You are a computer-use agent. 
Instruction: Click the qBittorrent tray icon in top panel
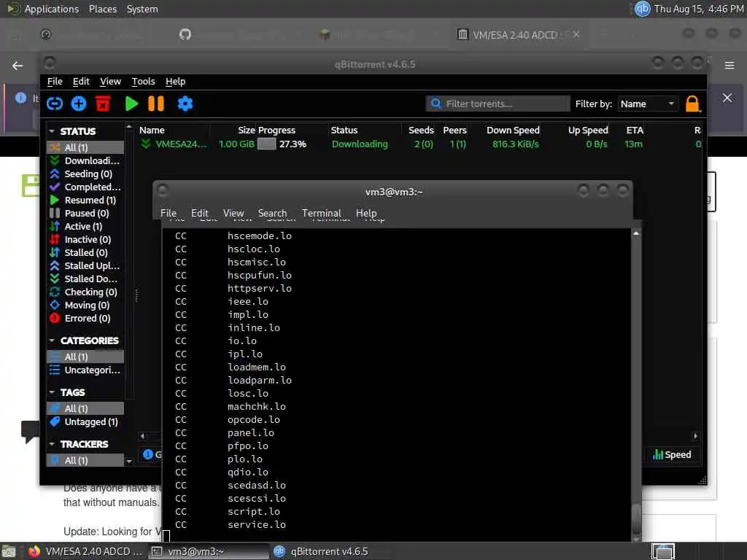tap(642, 9)
